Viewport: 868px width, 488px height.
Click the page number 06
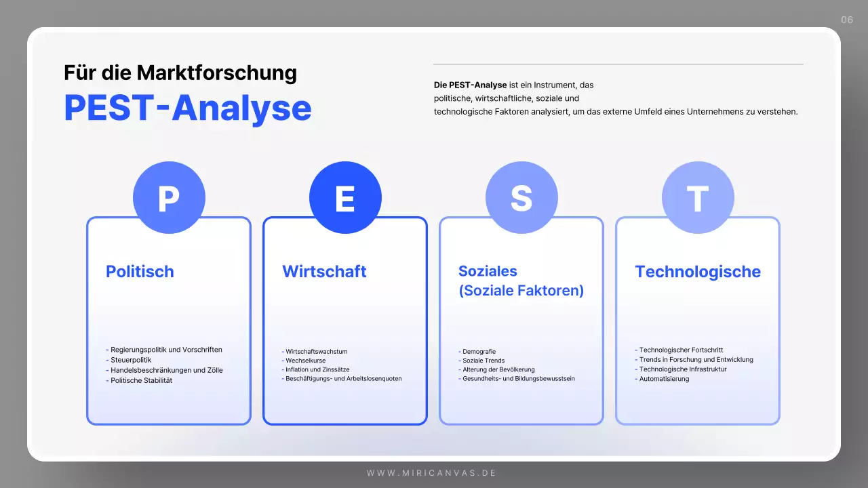tap(846, 20)
